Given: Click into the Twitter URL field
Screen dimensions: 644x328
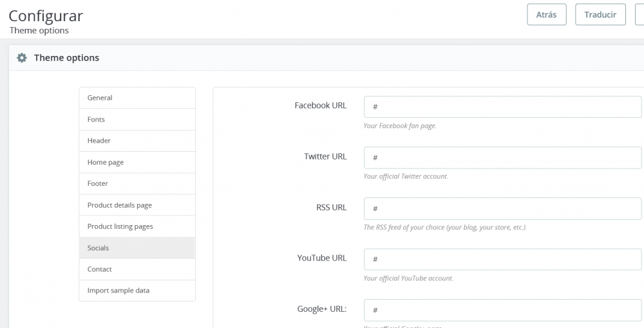Looking at the screenshot, I should tap(502, 158).
